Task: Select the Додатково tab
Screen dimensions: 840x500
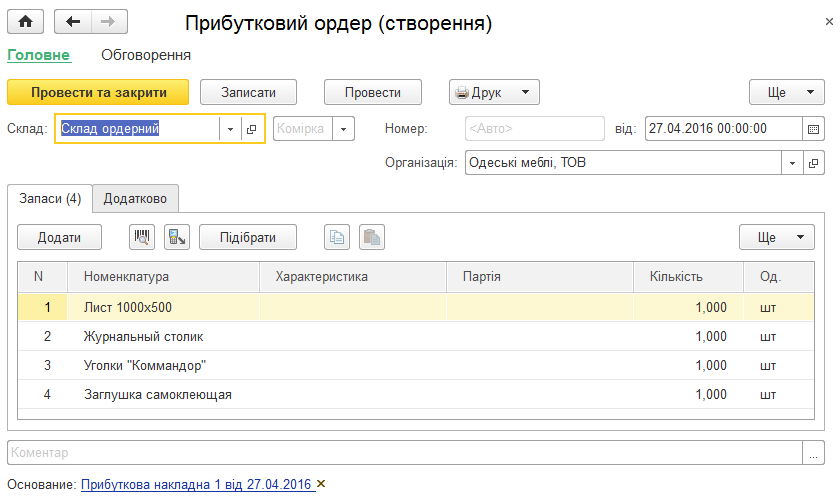Action: (x=135, y=199)
